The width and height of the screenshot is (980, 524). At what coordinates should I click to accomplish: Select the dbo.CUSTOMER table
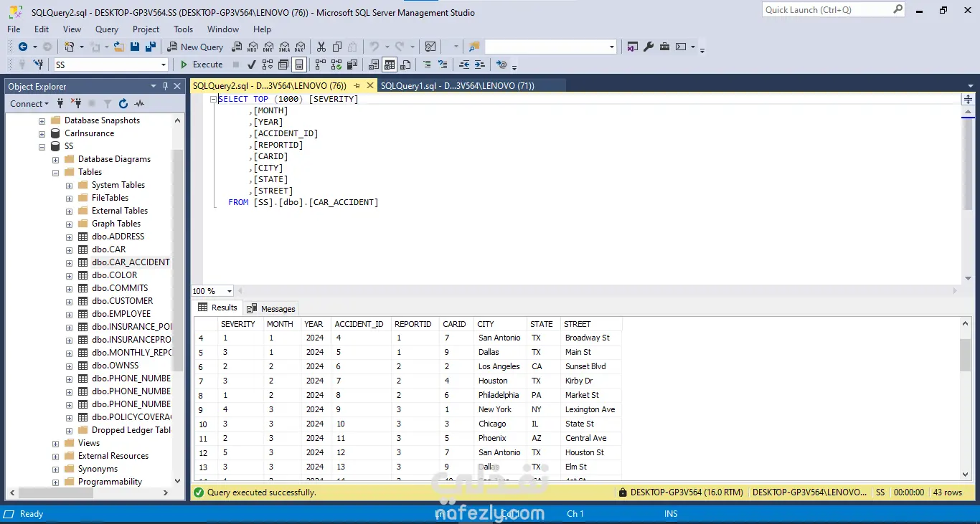[122, 301]
